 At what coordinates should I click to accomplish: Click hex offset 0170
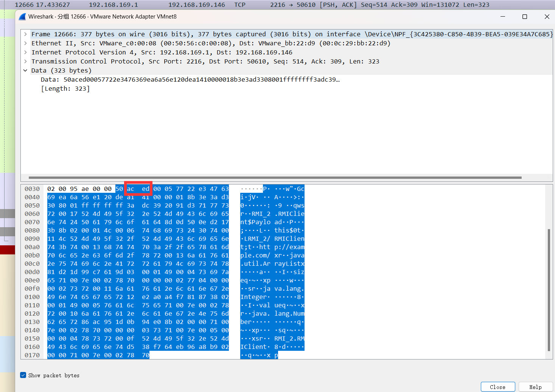[x=32, y=355]
